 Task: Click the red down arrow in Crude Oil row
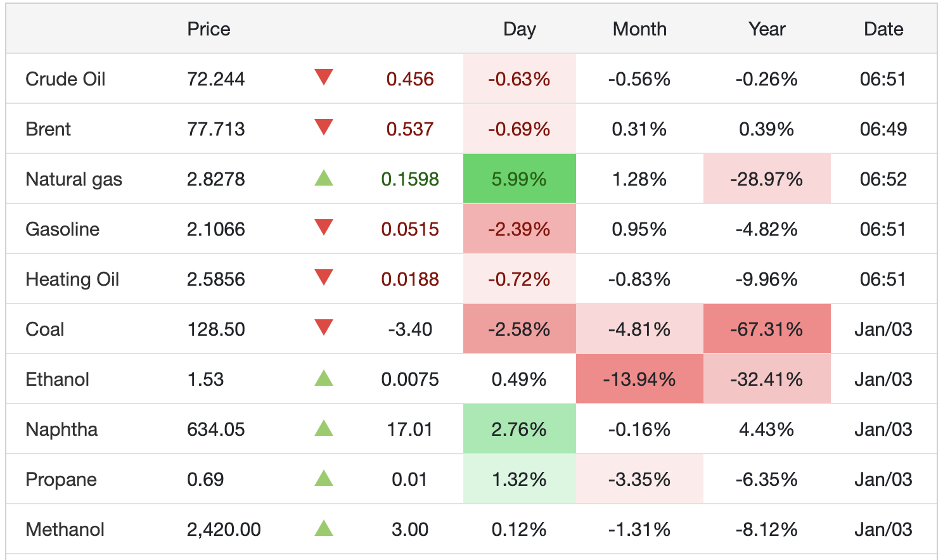pos(324,77)
